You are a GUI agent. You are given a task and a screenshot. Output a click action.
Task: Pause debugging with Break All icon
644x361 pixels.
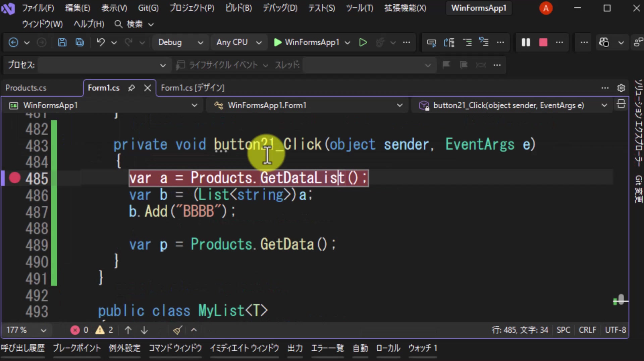(x=526, y=42)
